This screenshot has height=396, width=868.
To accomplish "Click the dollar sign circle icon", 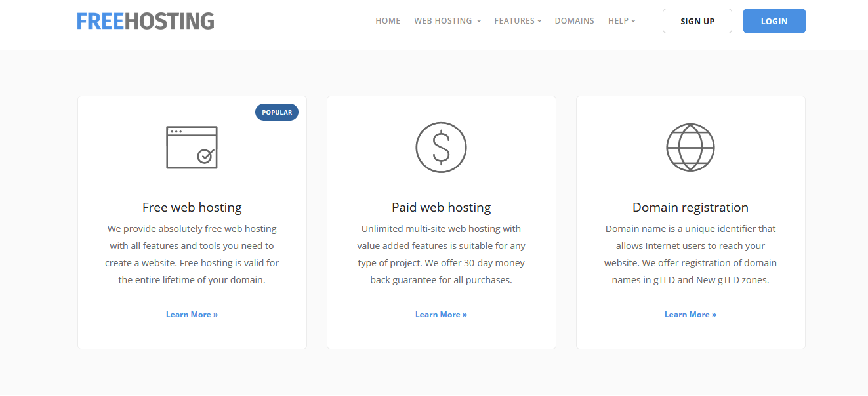I will [x=441, y=148].
